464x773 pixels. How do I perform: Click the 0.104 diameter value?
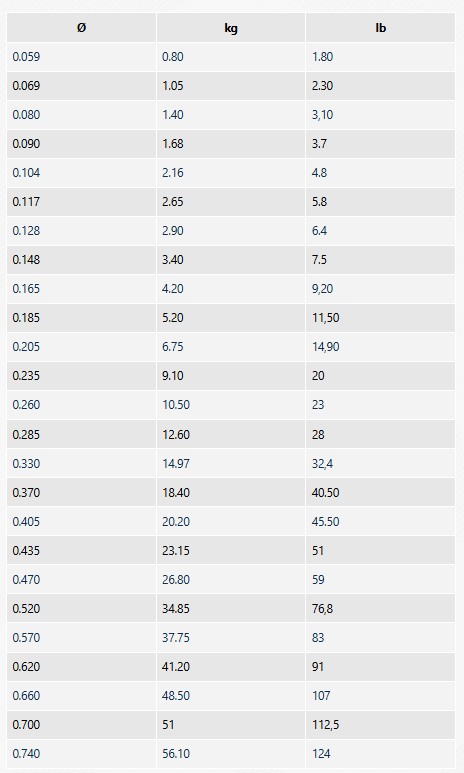click(26, 173)
